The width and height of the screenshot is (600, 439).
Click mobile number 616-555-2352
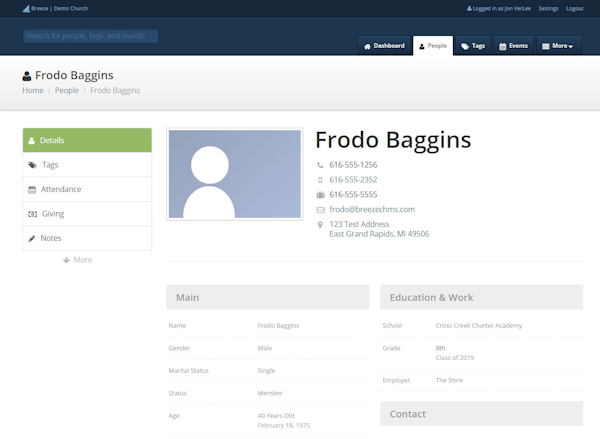pos(353,180)
